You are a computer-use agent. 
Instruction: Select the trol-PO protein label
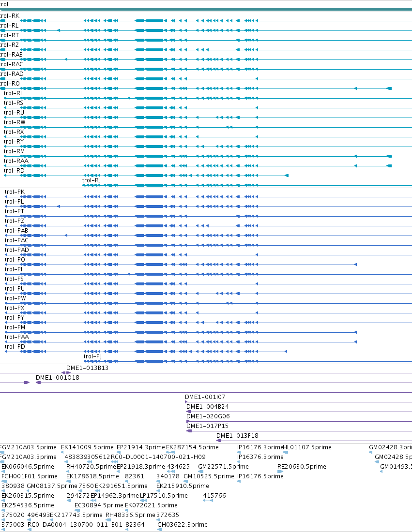(15, 260)
